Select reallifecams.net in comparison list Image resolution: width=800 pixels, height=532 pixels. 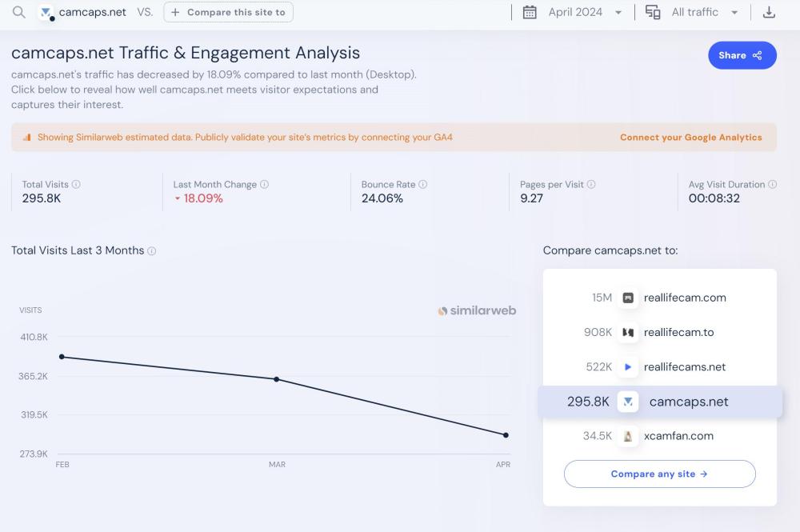[x=684, y=367]
